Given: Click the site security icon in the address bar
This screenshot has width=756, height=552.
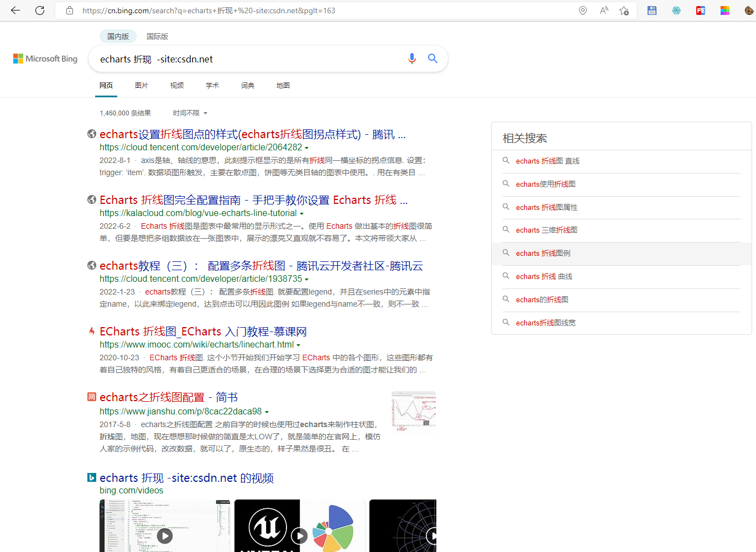Looking at the screenshot, I should pos(69,10).
